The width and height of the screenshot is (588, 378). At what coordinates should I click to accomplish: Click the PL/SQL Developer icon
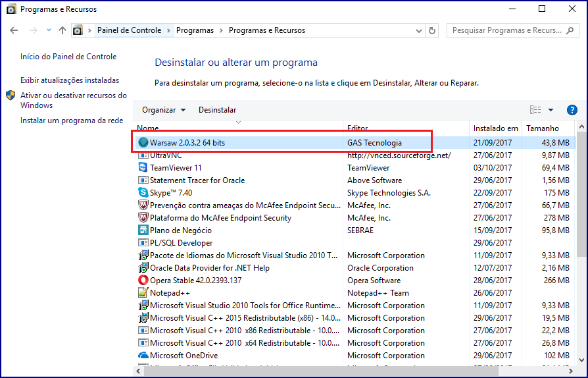point(143,243)
